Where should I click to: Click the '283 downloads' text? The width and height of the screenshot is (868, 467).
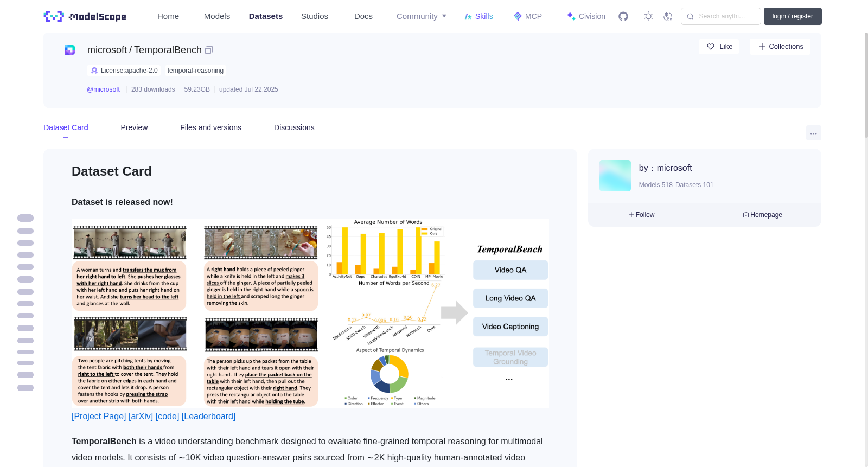click(153, 89)
